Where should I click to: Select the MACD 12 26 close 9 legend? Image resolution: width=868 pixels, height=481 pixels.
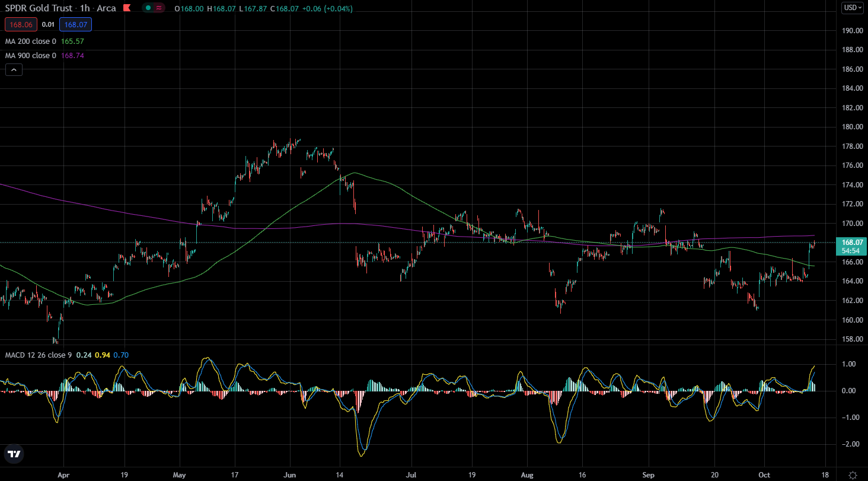[38, 355]
